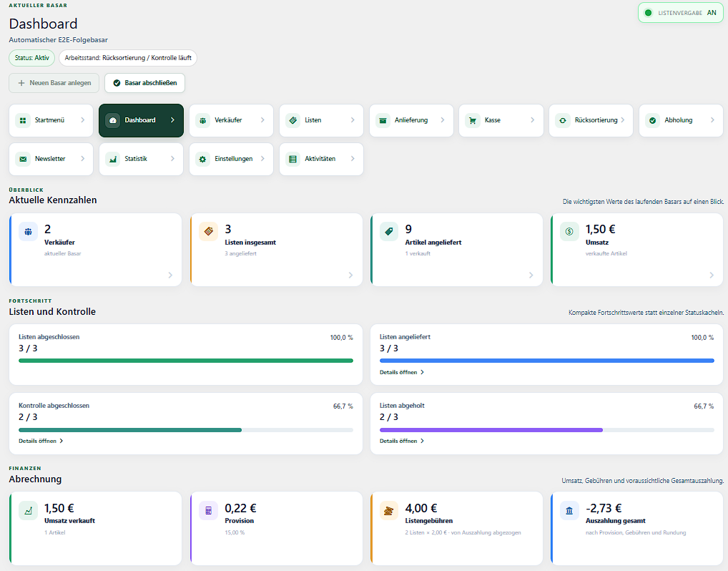
Task: Click the blue 'Listen angeliefert' progress bar
Action: coord(547,361)
